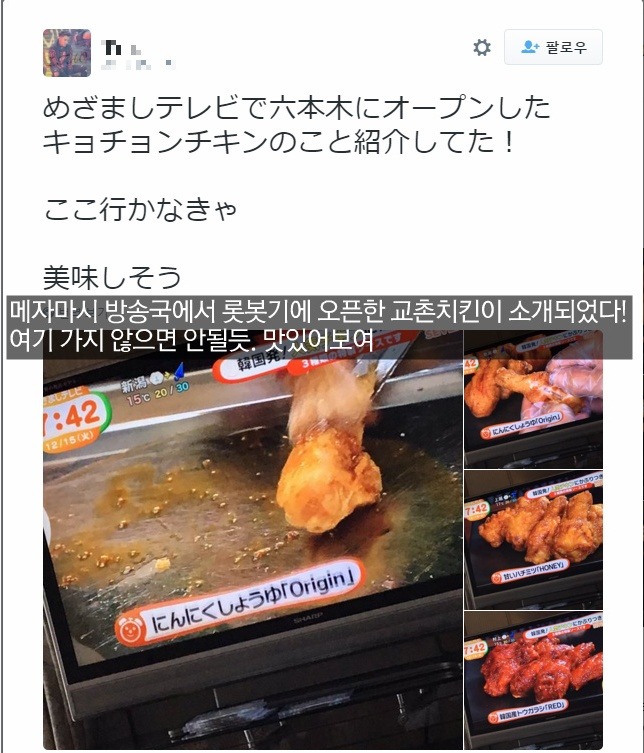This screenshot has height=753, width=644.
Task: Click the alarm clock icon beside Origin label
Action: [x=130, y=629]
